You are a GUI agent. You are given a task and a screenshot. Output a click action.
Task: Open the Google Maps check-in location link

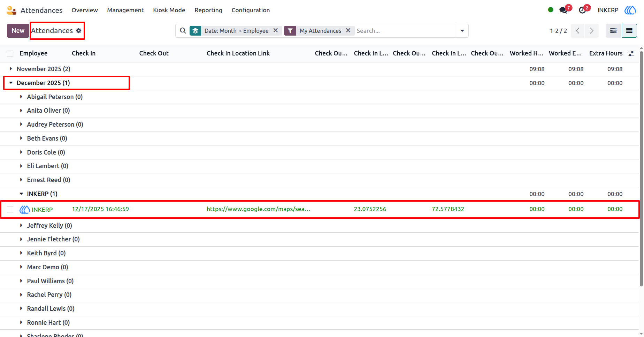click(x=258, y=209)
